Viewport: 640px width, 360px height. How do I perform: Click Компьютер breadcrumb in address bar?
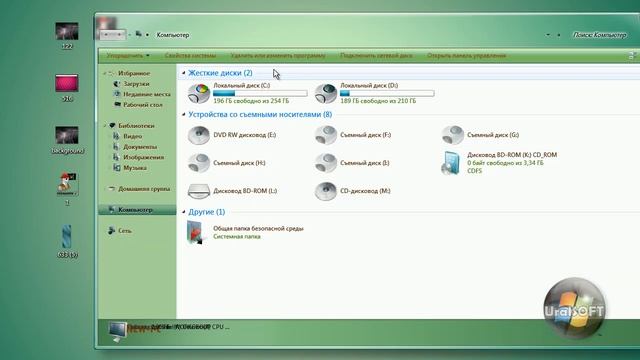(x=173, y=35)
